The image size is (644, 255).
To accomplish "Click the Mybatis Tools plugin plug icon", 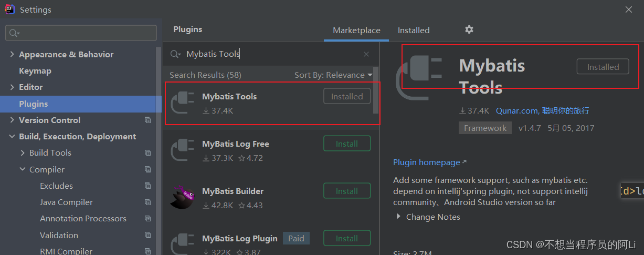I will point(183,102).
